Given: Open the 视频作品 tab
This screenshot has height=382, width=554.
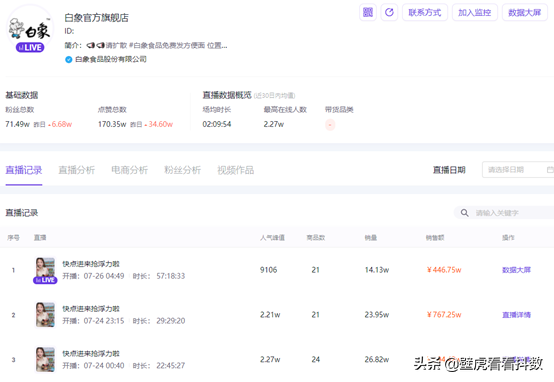Looking at the screenshot, I should click(x=236, y=170).
